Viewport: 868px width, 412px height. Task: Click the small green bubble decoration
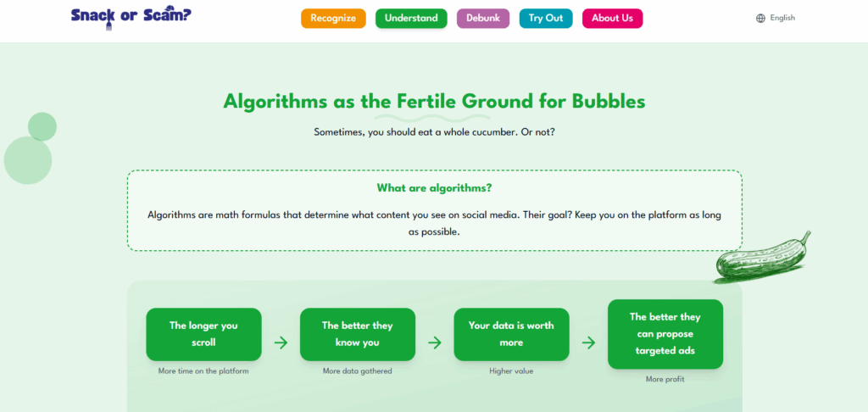[x=42, y=126]
